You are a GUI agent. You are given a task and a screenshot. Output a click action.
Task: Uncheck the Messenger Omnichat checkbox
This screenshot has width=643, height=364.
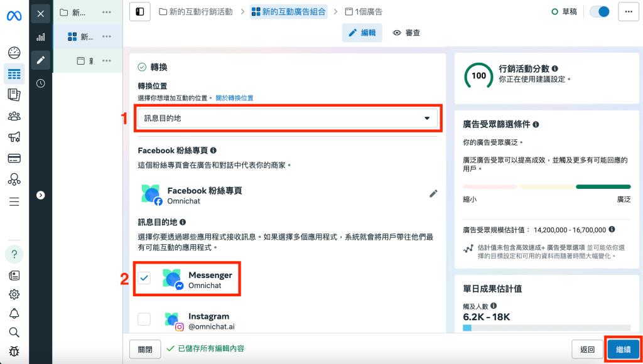[144, 278]
